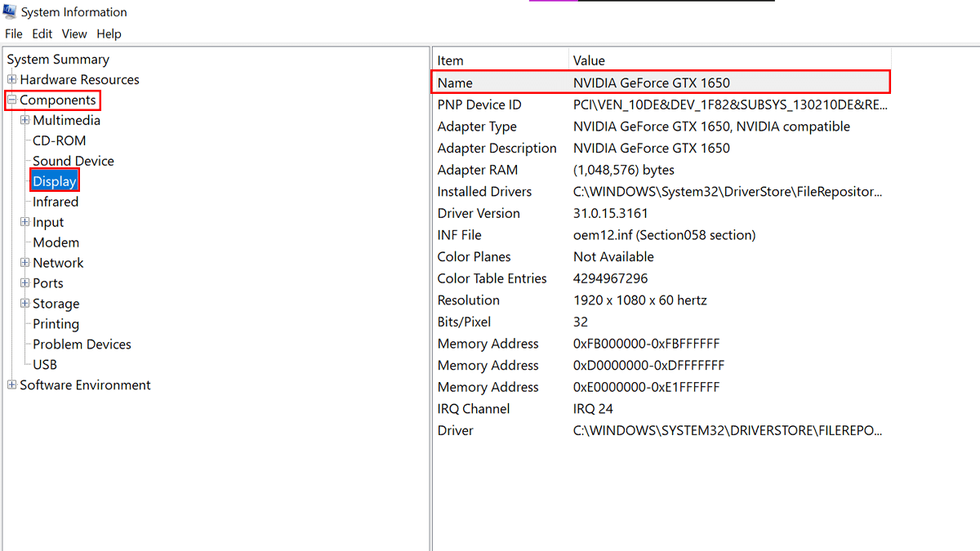Select System Summary in the tree
The height and width of the screenshot is (551, 980).
click(58, 60)
